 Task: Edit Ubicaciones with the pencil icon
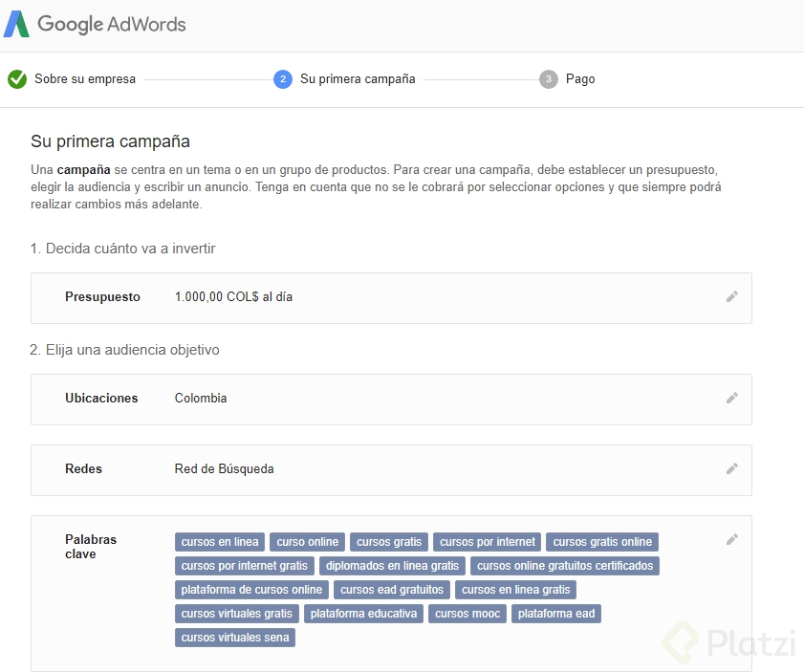pyautogui.click(x=732, y=398)
